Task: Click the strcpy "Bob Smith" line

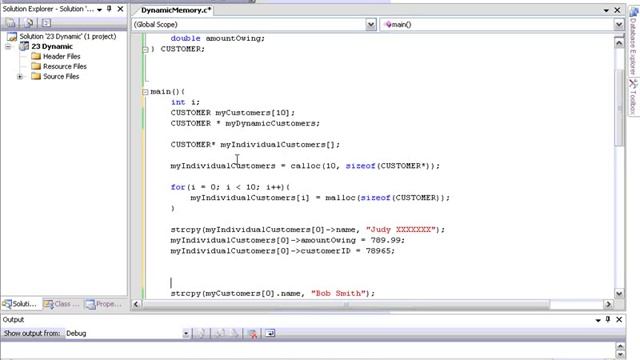Action: (273, 293)
